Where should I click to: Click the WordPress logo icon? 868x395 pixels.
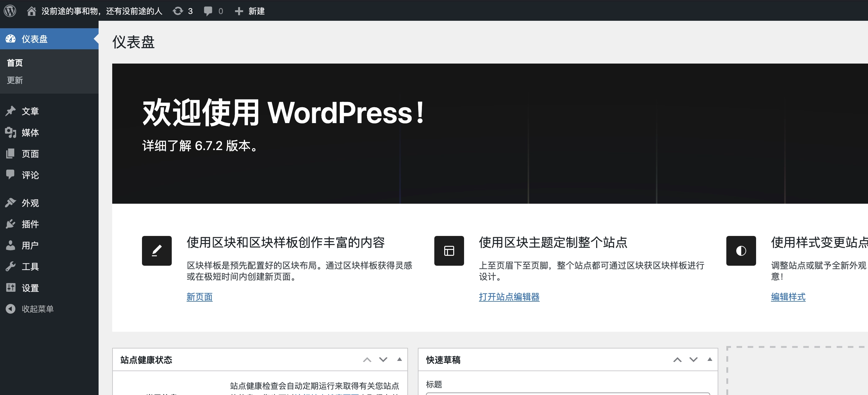pyautogui.click(x=10, y=11)
